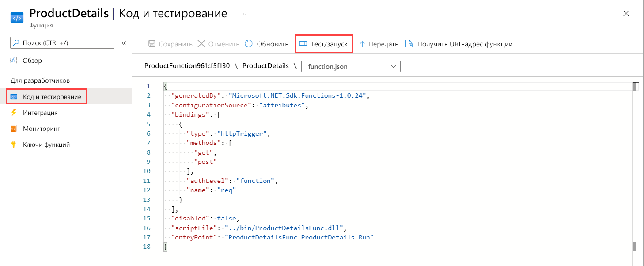Click "bindings" key on line 4
This screenshot has height=266, width=644.
click(191, 114)
